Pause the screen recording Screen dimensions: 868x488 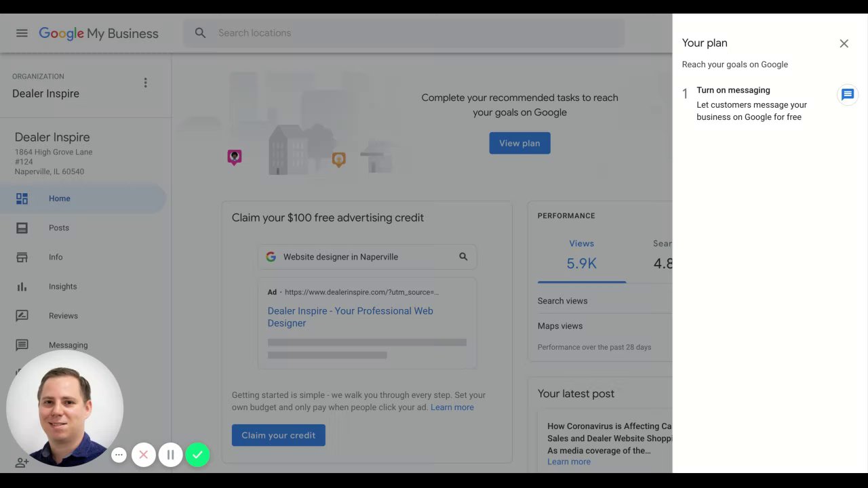click(x=170, y=455)
